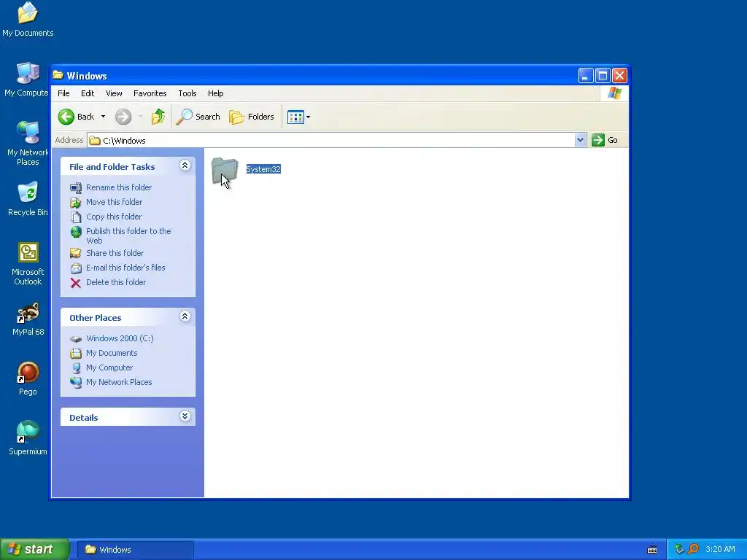Click the 3:20 AM clock
This screenshot has width=747, height=560.
(x=720, y=550)
